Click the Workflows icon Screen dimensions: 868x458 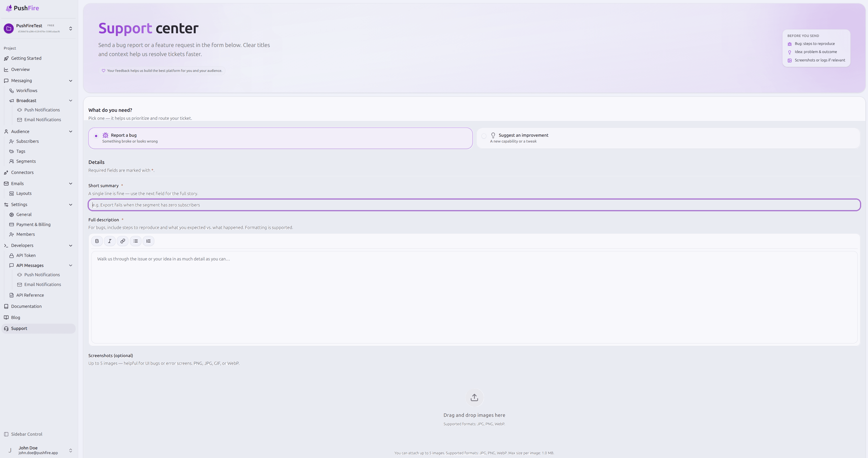click(x=11, y=91)
